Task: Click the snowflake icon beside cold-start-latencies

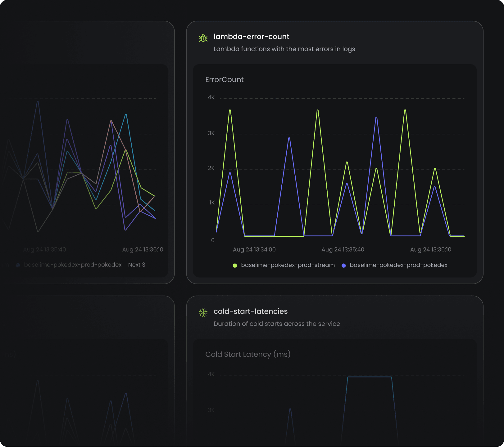Action: (203, 312)
